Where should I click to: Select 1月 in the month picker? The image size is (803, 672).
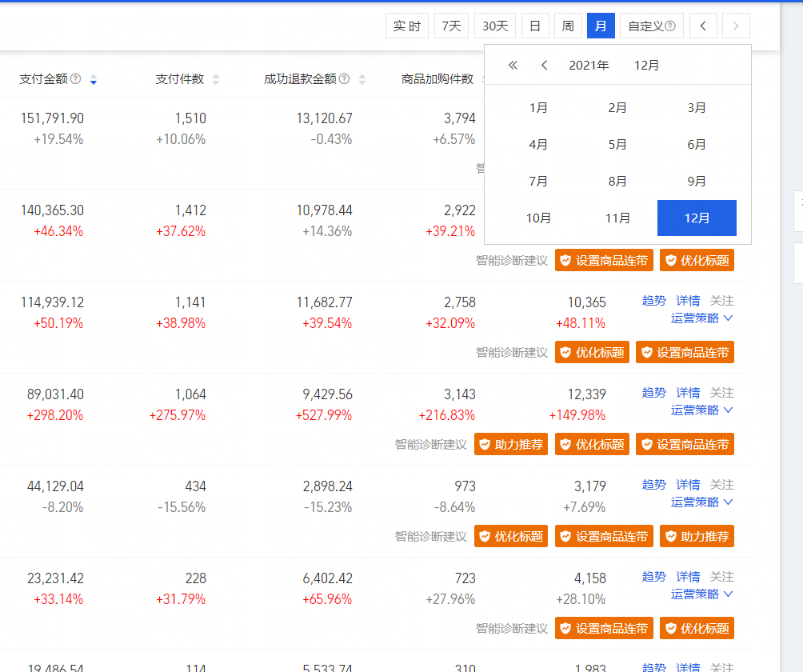pos(537,107)
